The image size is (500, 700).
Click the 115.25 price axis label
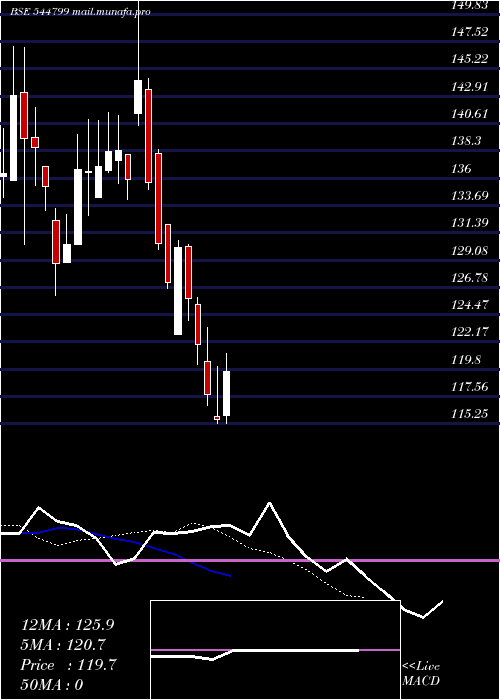470,414
